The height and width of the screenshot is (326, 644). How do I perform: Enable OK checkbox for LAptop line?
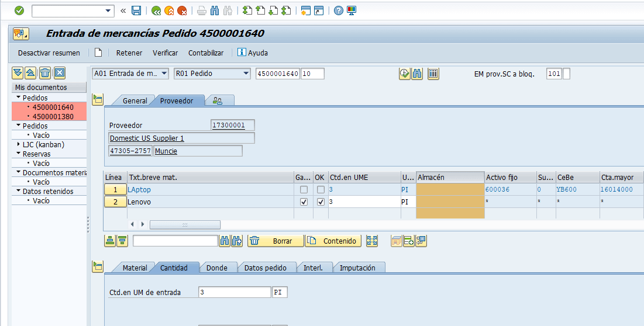[x=321, y=190]
